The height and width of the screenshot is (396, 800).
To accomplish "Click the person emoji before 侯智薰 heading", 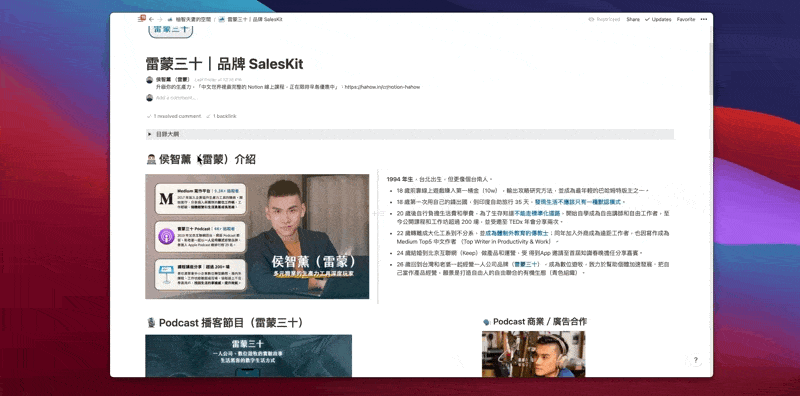I will pyautogui.click(x=151, y=160).
